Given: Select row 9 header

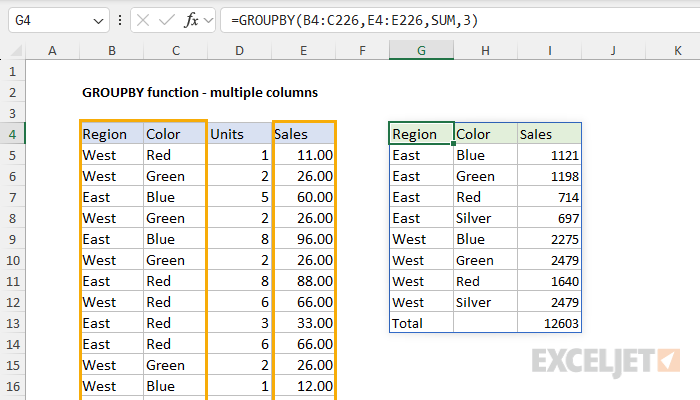Looking at the screenshot, I should (12, 239).
